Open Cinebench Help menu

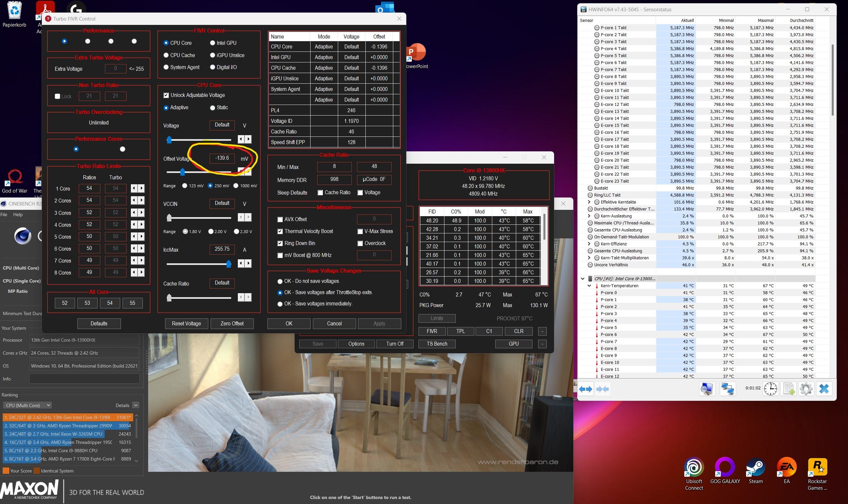[x=18, y=214]
